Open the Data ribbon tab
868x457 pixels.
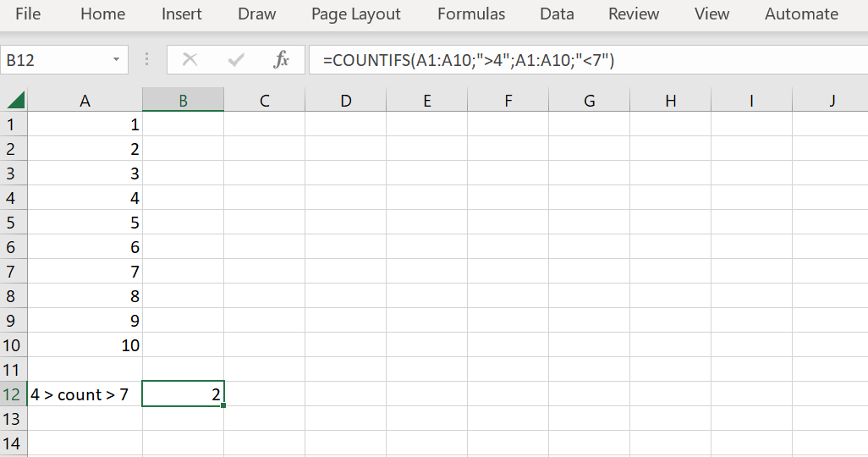557,14
